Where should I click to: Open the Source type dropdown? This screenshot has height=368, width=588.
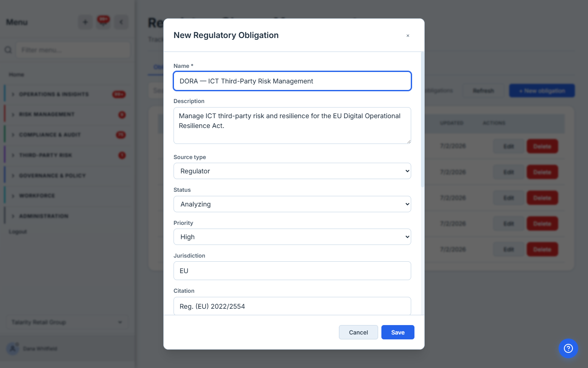pyautogui.click(x=292, y=171)
